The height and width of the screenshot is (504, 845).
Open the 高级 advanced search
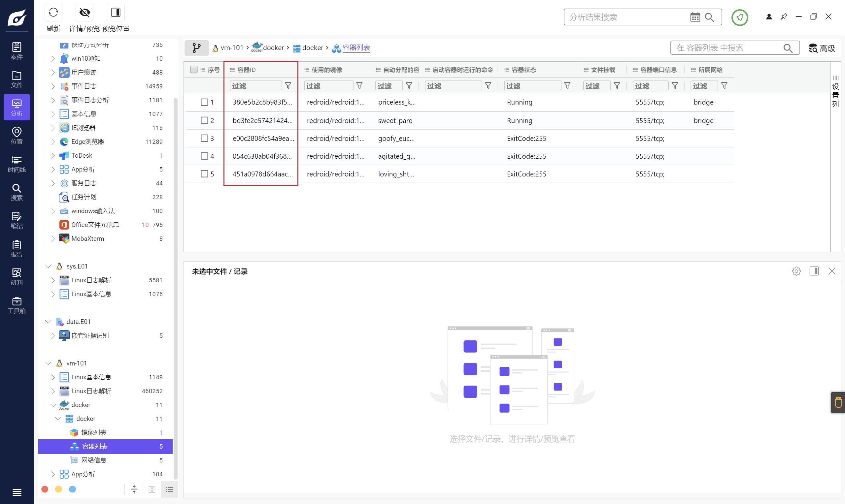coord(822,48)
